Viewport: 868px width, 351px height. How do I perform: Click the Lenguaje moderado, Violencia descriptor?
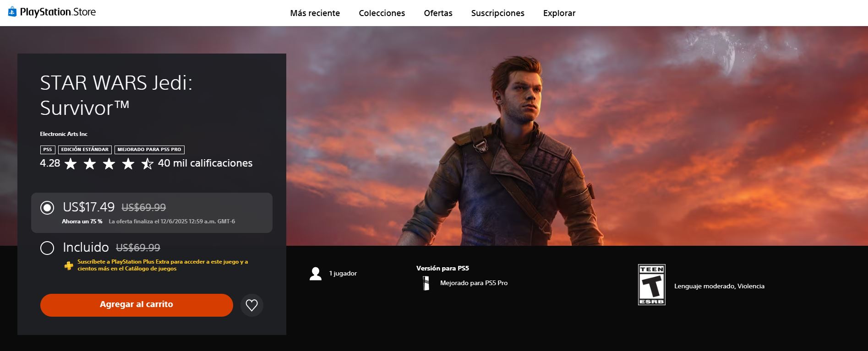[x=719, y=286]
